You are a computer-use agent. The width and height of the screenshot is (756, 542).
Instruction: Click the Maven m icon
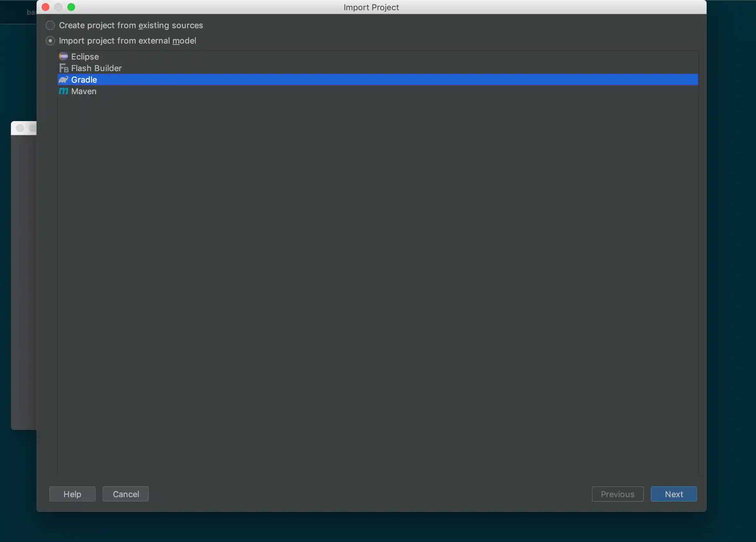[x=64, y=91]
